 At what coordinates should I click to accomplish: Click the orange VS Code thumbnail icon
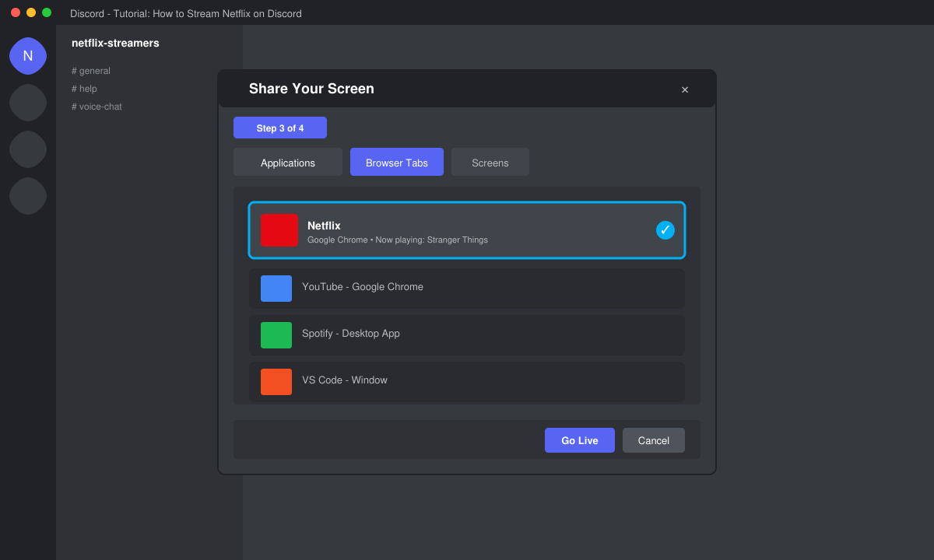tap(276, 382)
